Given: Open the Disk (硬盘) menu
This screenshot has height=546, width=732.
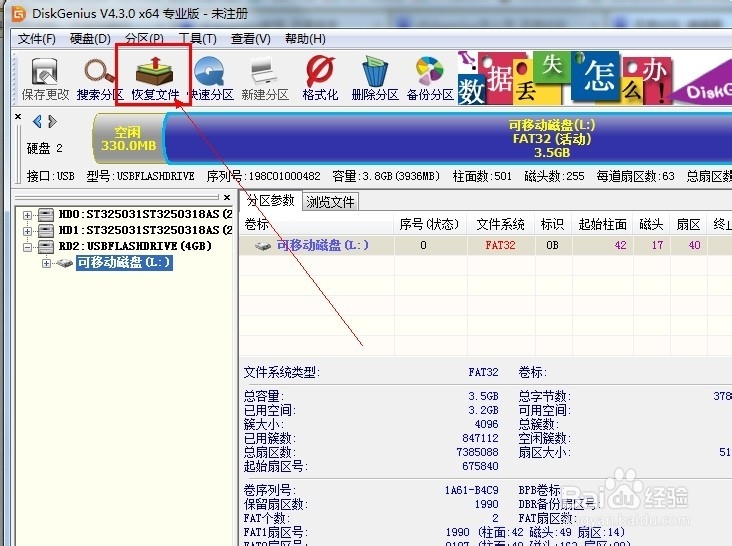Looking at the screenshot, I should 90,39.
